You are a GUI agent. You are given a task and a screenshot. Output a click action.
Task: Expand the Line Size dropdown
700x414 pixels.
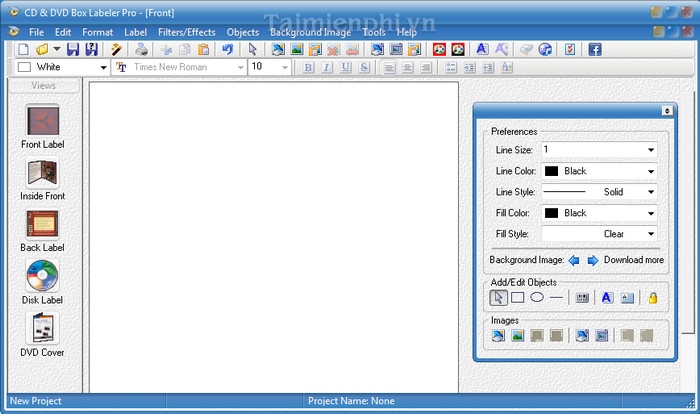point(651,150)
